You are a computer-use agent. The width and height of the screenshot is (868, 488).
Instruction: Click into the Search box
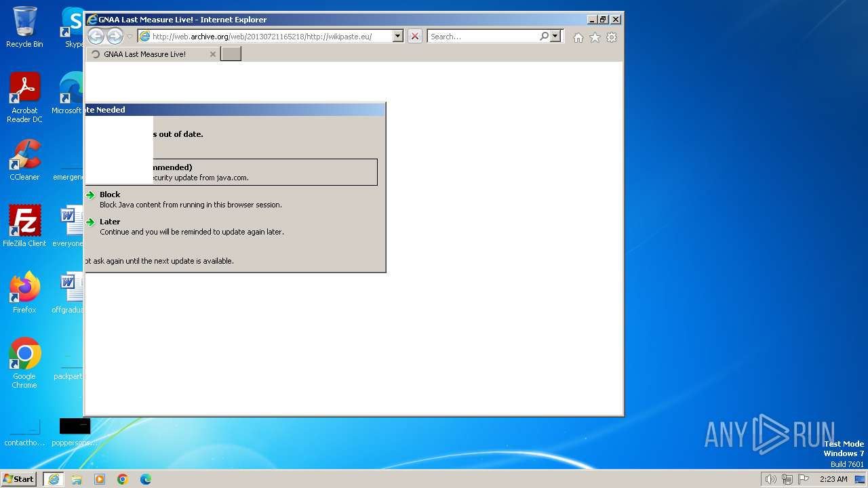(x=483, y=37)
